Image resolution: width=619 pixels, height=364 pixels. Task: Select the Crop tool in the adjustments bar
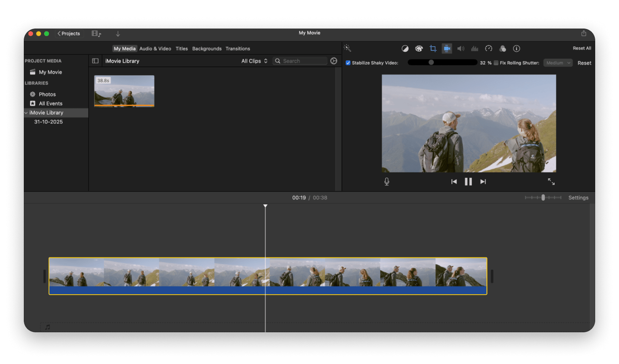pos(433,48)
